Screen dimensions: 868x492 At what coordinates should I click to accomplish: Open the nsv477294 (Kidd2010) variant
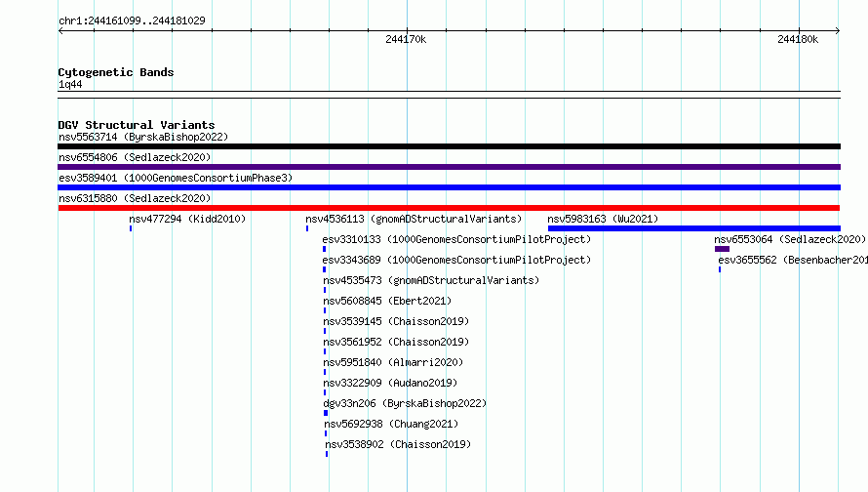[187, 219]
